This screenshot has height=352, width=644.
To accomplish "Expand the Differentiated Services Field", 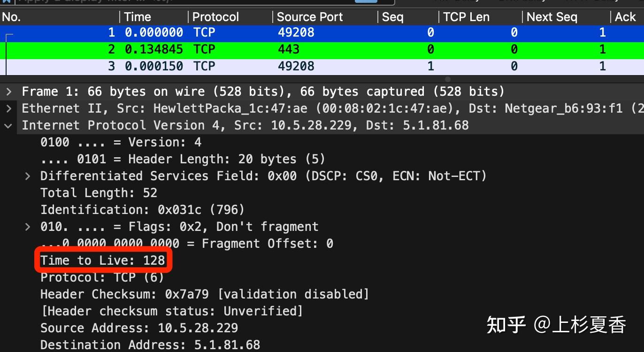I will click(x=27, y=176).
